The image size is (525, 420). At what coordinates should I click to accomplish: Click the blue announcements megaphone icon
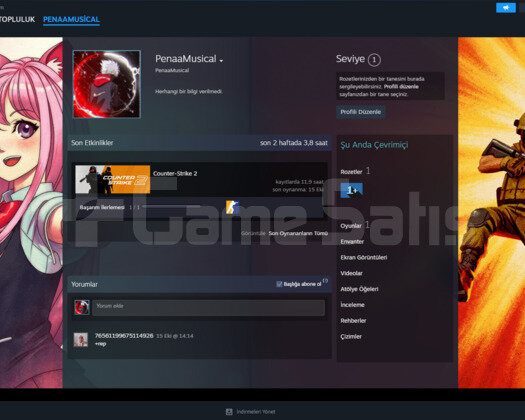click(506, 8)
